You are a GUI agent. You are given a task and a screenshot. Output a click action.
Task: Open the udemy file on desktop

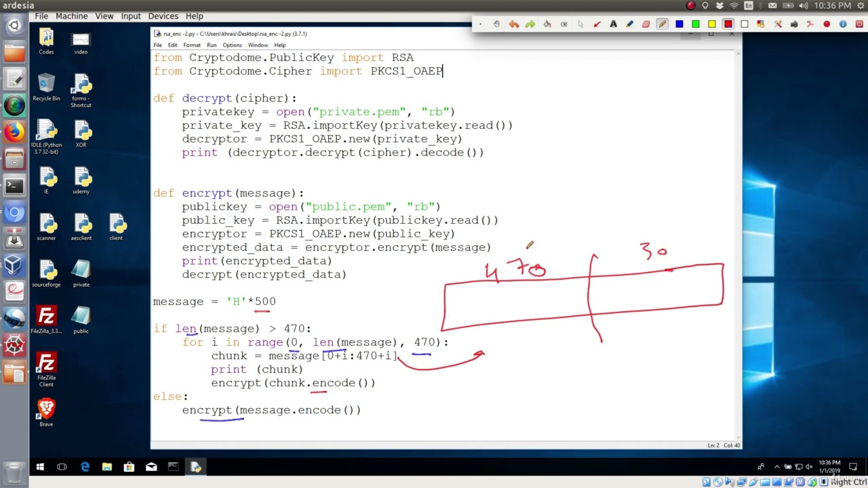coord(81,180)
